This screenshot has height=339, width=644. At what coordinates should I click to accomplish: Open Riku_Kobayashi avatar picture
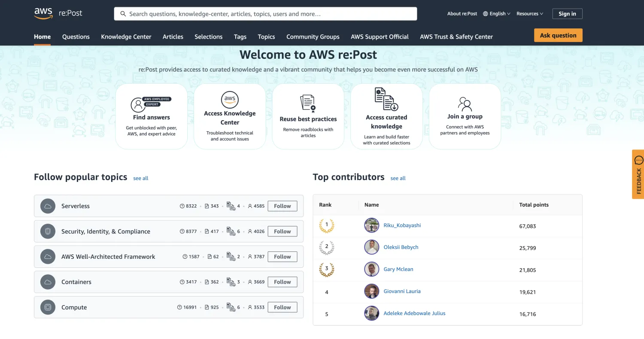pyautogui.click(x=372, y=225)
